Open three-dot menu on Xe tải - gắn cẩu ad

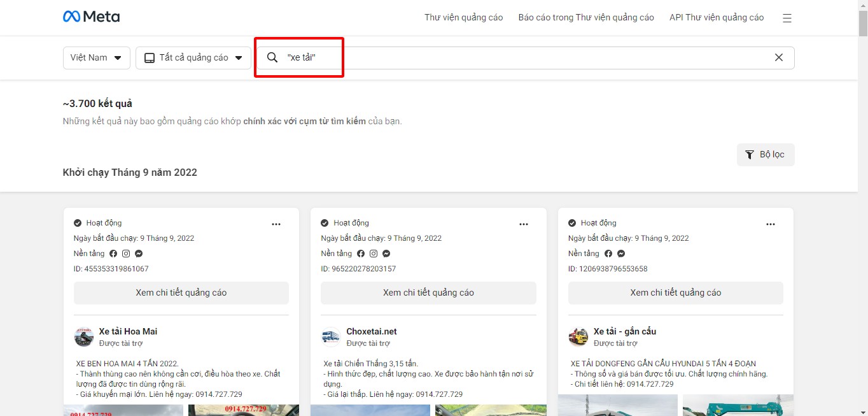771,224
